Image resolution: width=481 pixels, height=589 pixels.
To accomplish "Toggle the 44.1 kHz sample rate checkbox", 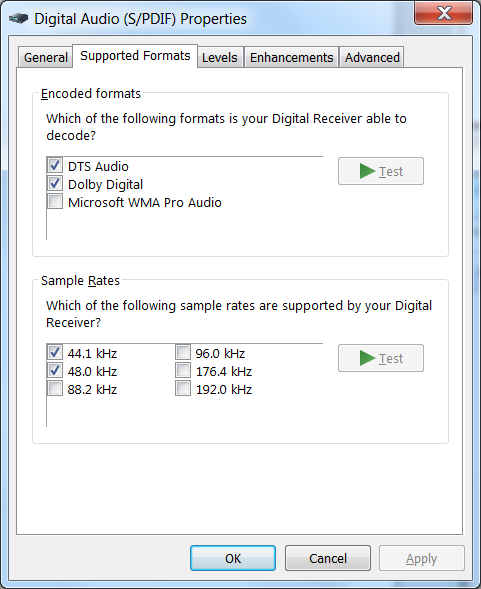I will click(x=55, y=352).
